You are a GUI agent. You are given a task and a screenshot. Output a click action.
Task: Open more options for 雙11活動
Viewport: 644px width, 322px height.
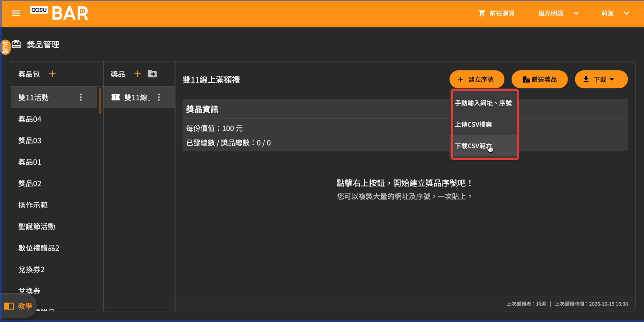pyautogui.click(x=81, y=97)
